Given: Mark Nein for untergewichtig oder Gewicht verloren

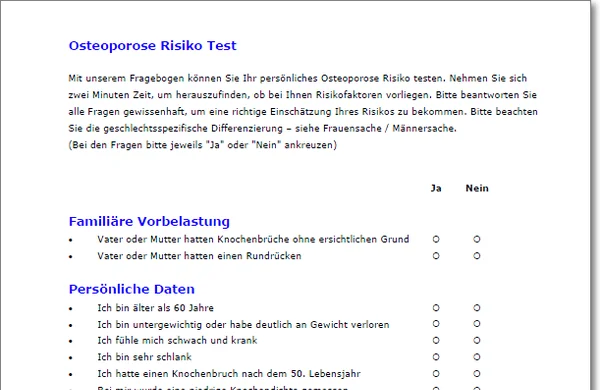Looking at the screenshot, I should (x=476, y=324).
